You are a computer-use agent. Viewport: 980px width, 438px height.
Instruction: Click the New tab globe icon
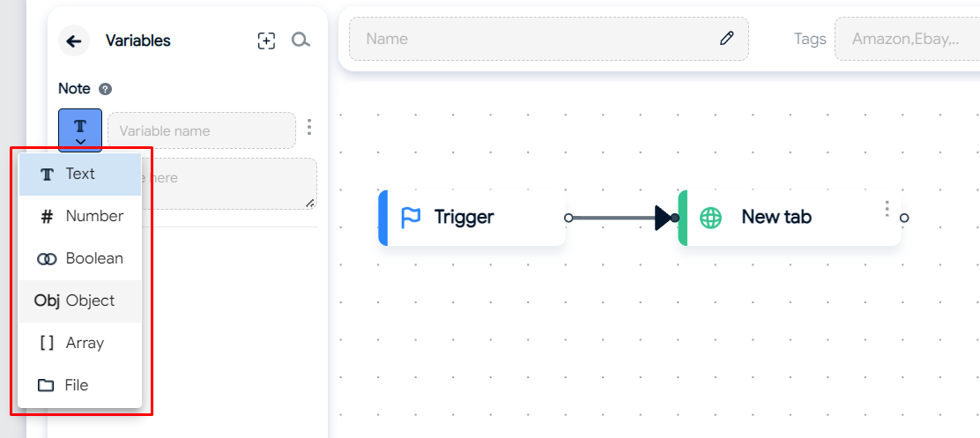click(x=710, y=217)
